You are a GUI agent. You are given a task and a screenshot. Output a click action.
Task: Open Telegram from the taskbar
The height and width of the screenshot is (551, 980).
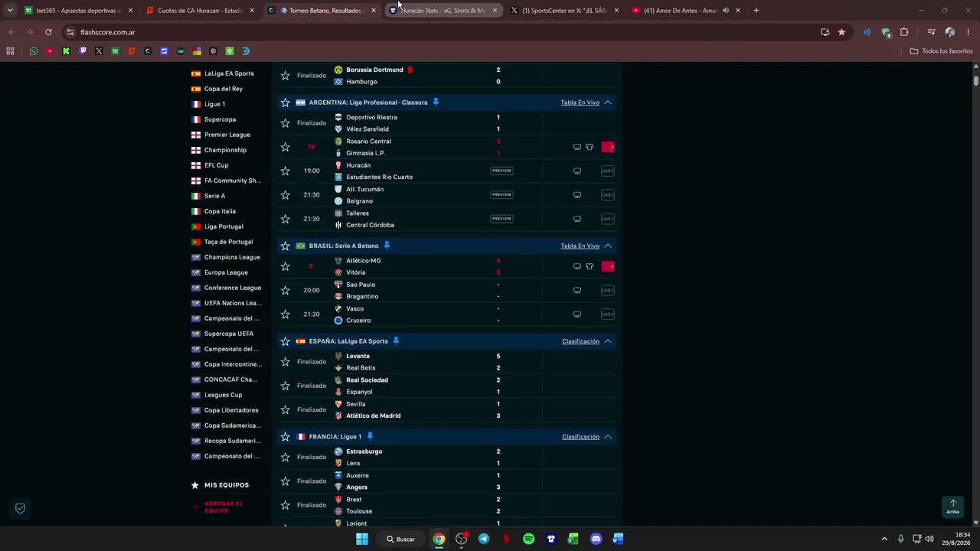click(x=484, y=539)
